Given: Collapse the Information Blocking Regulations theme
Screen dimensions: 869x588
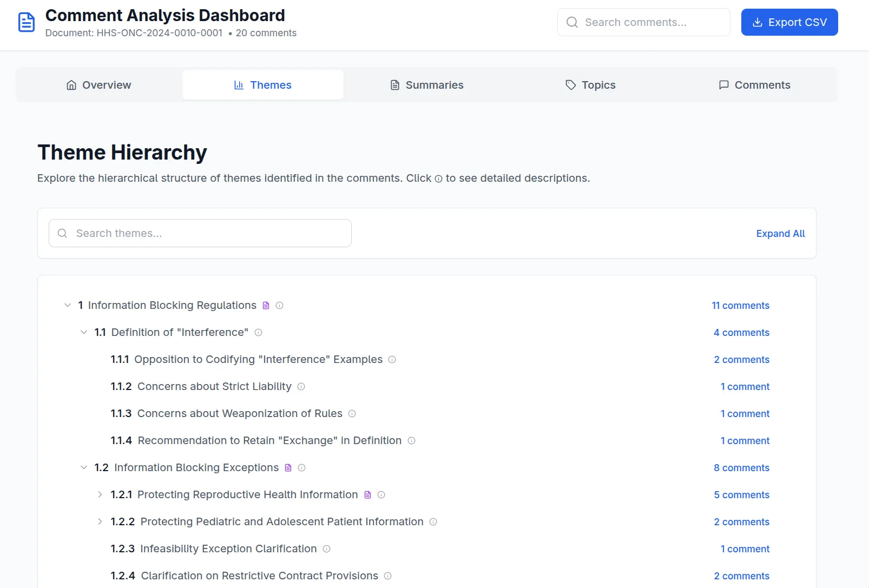Looking at the screenshot, I should pos(68,305).
